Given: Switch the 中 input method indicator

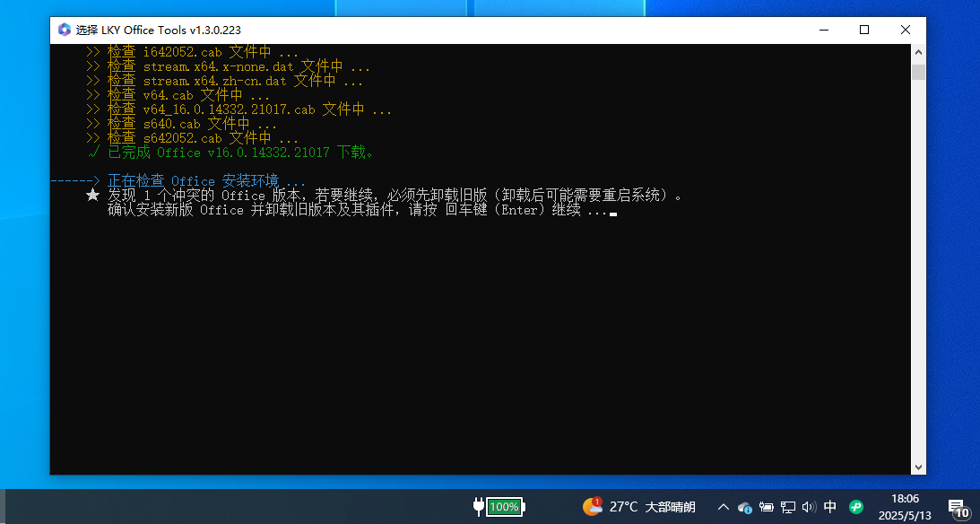Looking at the screenshot, I should click(x=830, y=506).
